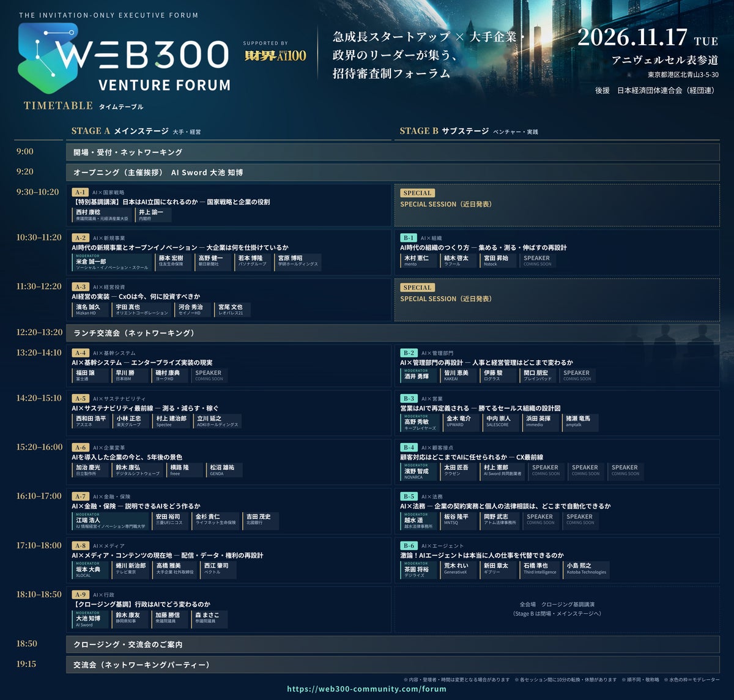Select moderator card 酒井 勇輝
Screen dimensions: 734x700
pos(419,376)
